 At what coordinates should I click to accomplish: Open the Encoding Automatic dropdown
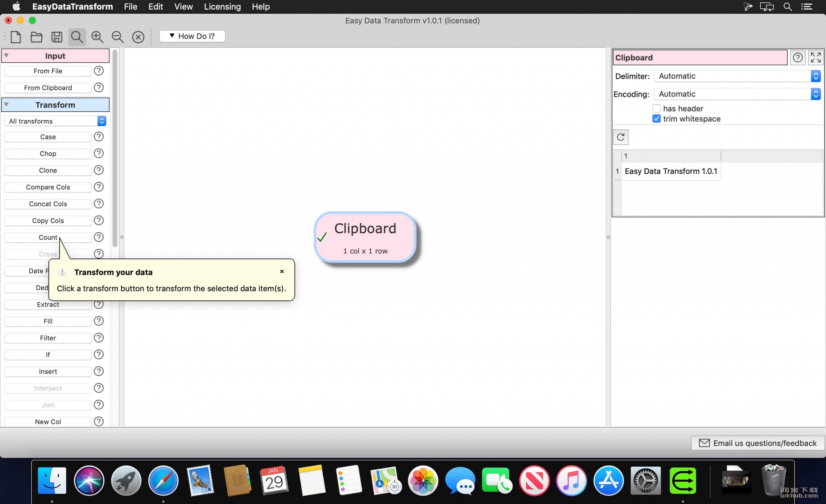(737, 94)
